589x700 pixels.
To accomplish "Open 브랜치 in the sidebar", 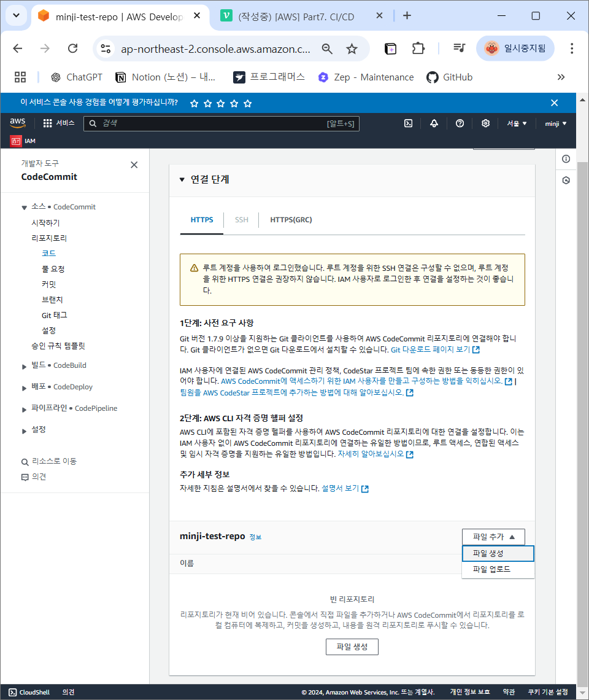I will (52, 300).
